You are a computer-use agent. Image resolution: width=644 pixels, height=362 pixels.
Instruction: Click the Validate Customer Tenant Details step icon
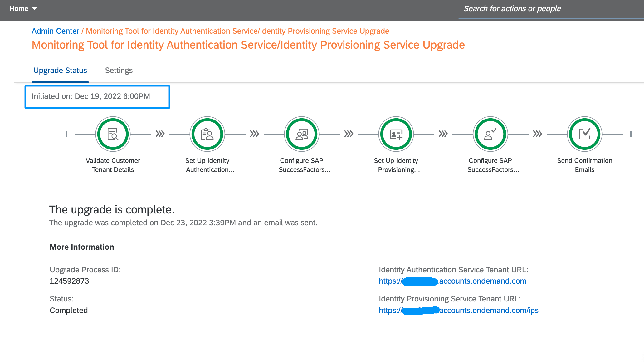[x=113, y=134]
